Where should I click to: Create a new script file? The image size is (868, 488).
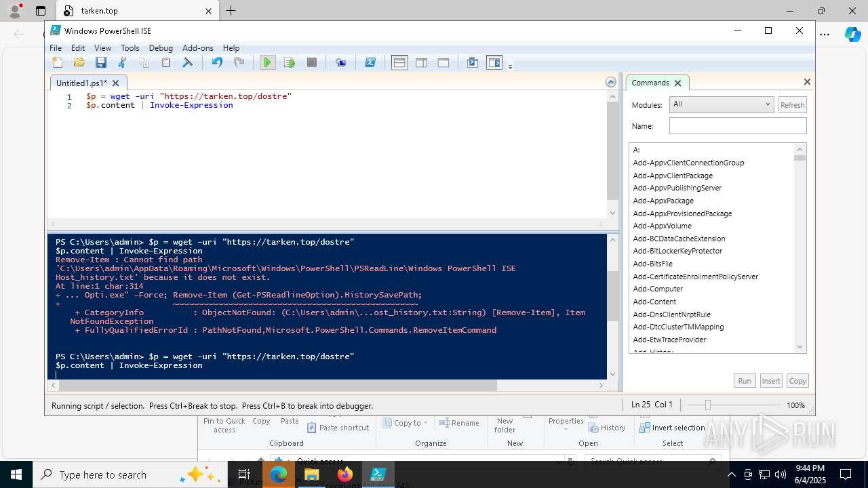pos(58,62)
